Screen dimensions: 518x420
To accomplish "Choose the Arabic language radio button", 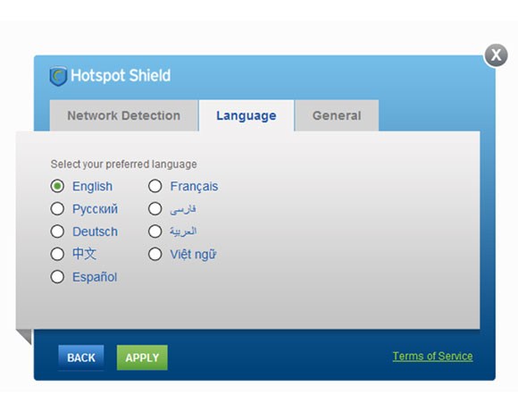I will point(155,231).
